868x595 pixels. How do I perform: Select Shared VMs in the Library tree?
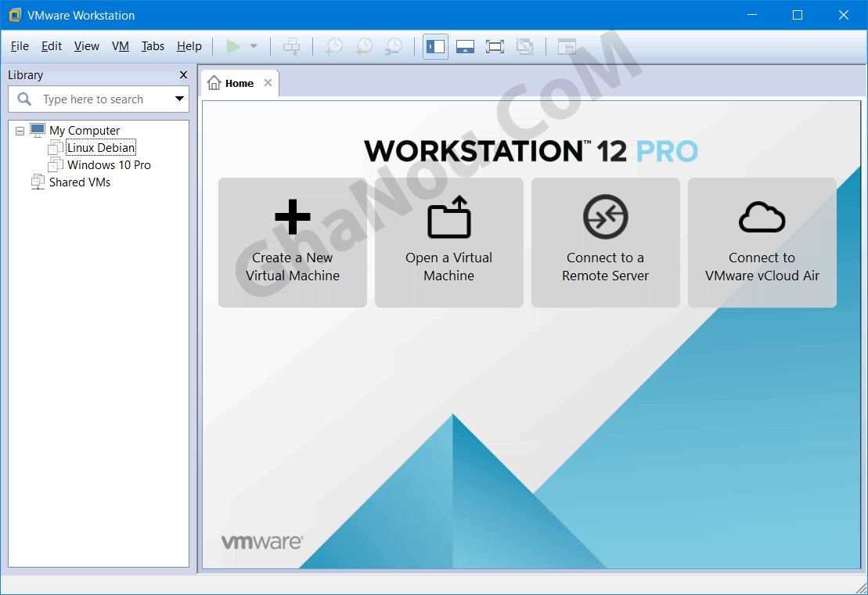pyautogui.click(x=80, y=182)
